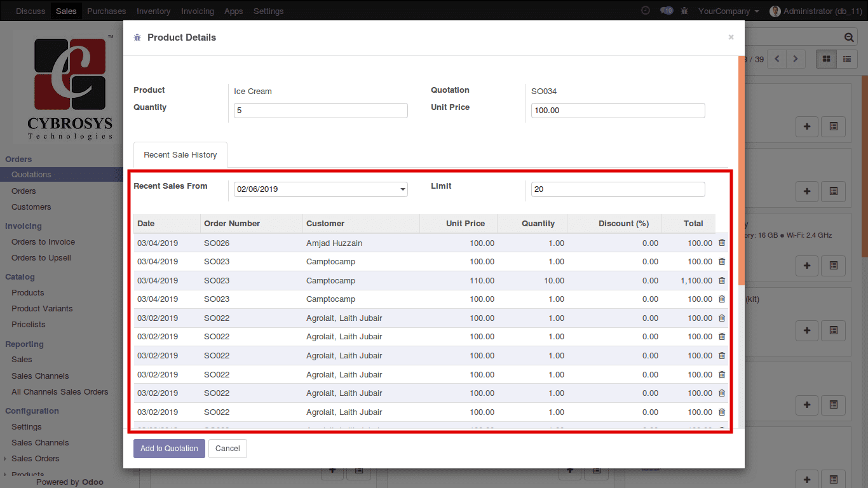Open developer debug bug icon in top bar

point(684,11)
